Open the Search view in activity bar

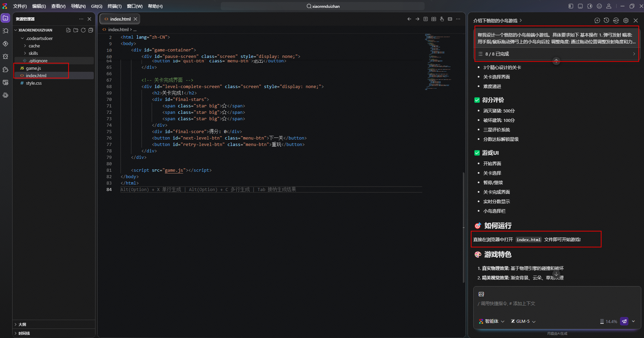tap(5, 31)
